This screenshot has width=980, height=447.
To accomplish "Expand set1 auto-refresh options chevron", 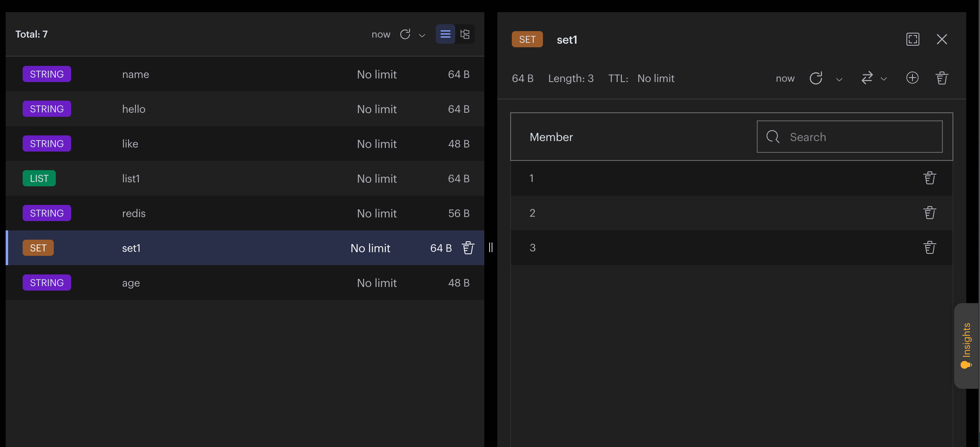I will coord(839,79).
